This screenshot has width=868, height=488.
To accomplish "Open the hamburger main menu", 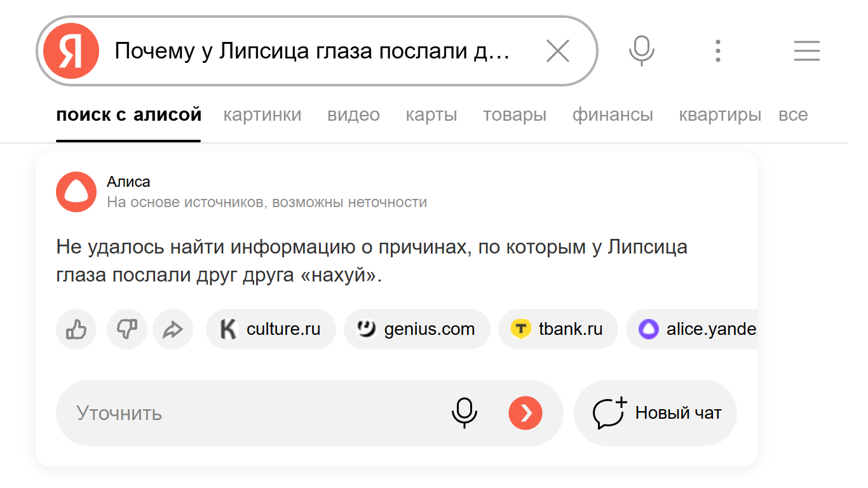I will (x=806, y=51).
